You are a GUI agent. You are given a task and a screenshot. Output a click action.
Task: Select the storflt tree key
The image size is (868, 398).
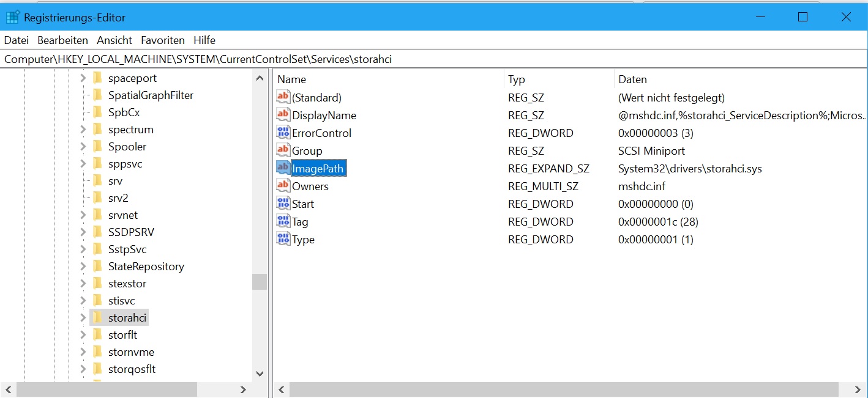[x=122, y=335]
